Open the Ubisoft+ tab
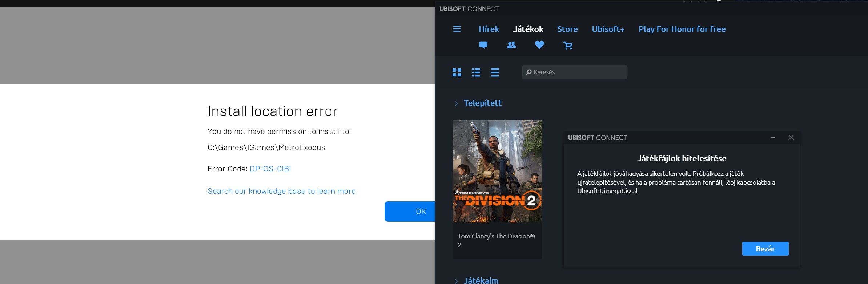Viewport: 868px width, 284px height. 608,29
